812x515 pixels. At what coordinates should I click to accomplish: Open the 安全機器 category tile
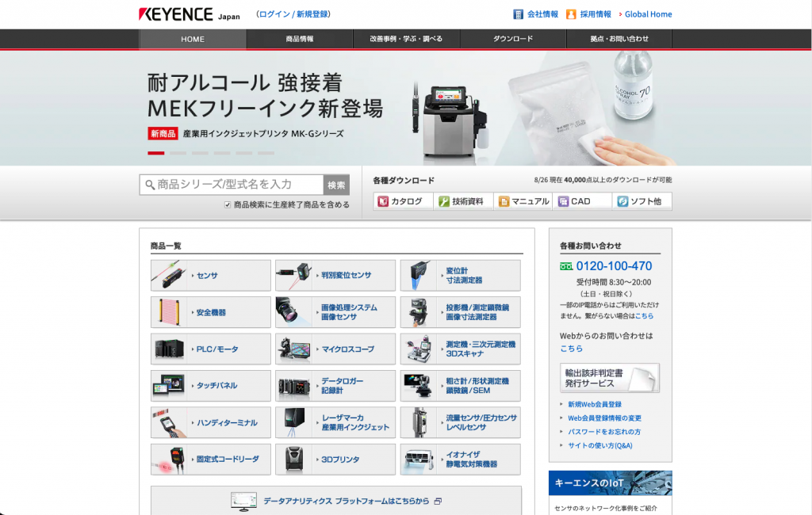pyautogui.click(x=211, y=312)
